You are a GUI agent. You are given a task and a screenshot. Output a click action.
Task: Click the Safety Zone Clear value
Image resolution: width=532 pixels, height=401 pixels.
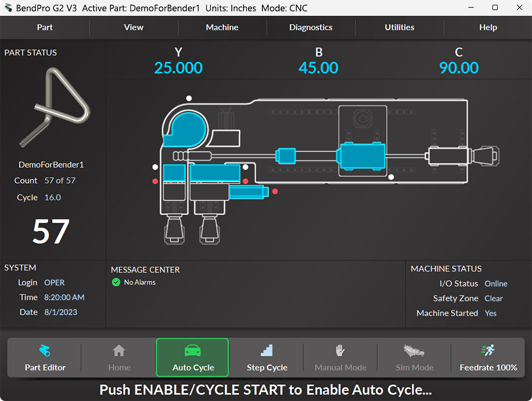pyautogui.click(x=494, y=299)
